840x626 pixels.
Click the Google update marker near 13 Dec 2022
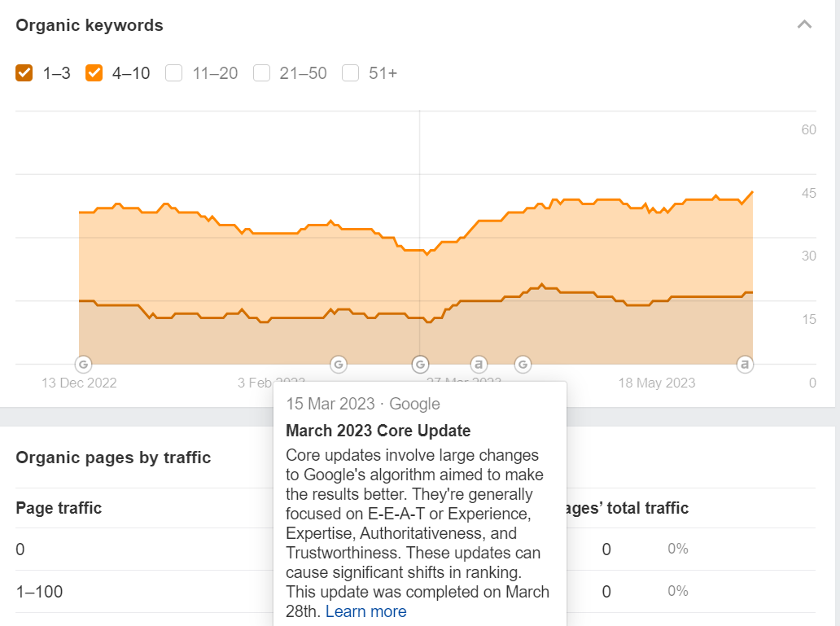[x=83, y=364]
